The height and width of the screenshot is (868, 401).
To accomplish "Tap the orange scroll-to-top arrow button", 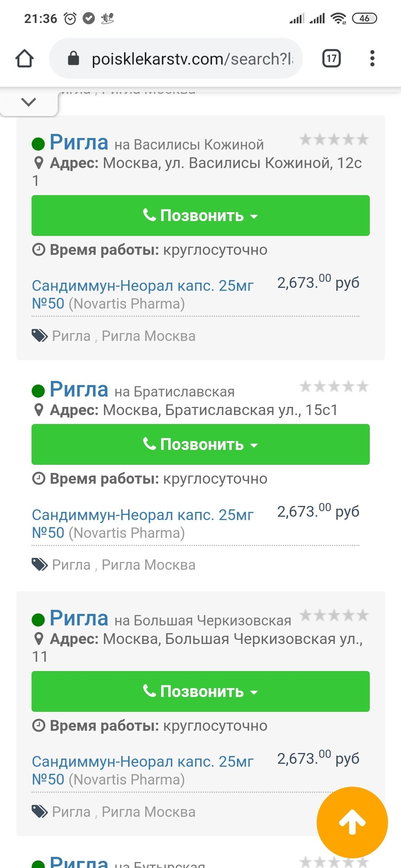I will (352, 822).
